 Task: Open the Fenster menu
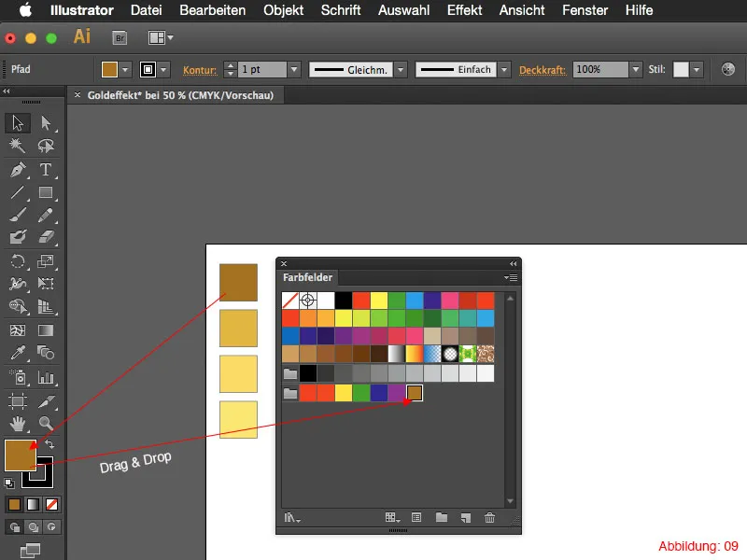[x=585, y=10]
